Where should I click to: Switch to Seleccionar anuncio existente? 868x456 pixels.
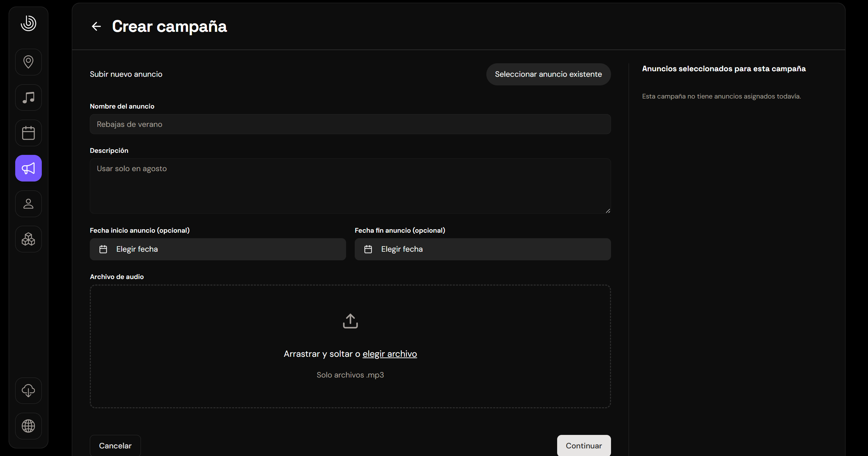pos(548,74)
